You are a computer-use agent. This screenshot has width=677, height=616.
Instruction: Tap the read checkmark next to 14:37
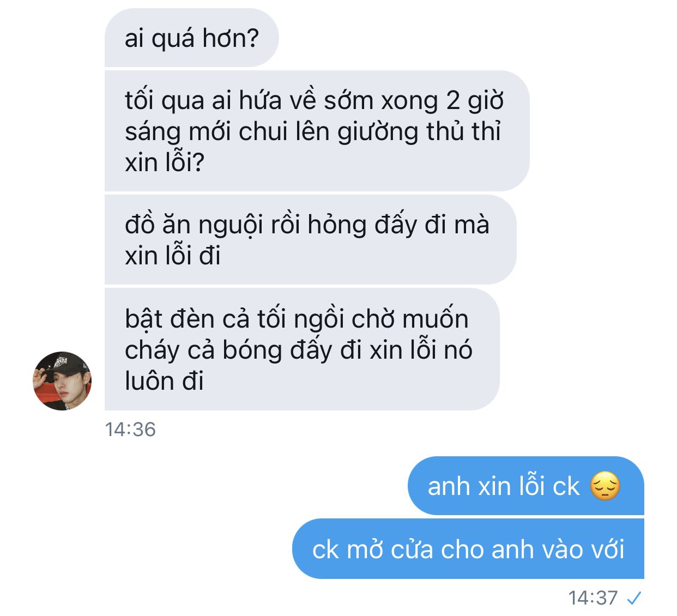633,599
